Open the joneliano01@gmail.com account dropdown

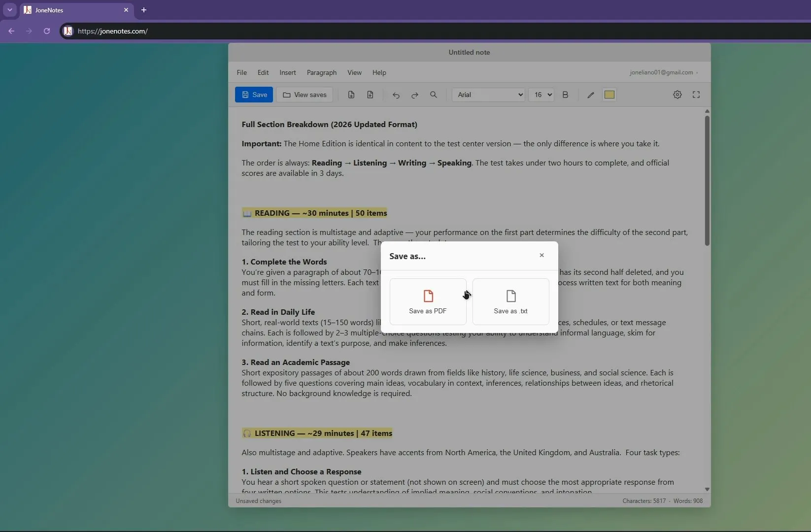tap(663, 72)
